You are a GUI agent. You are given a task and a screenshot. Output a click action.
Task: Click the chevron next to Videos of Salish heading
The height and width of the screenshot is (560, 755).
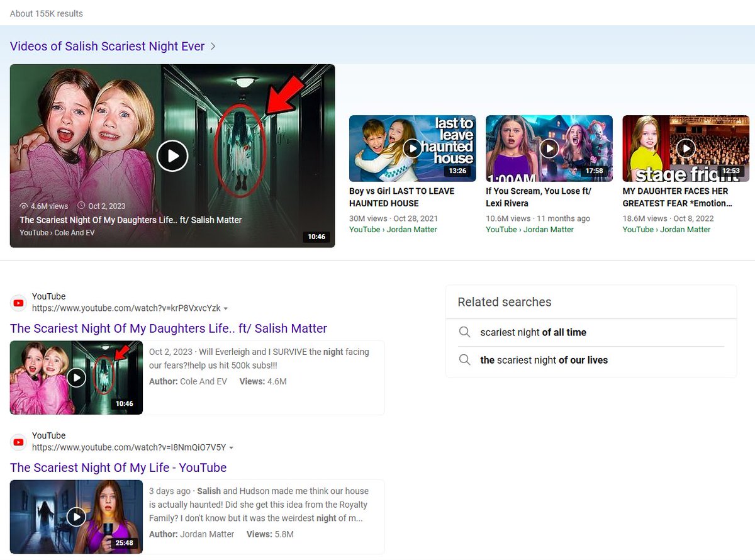[213, 46]
